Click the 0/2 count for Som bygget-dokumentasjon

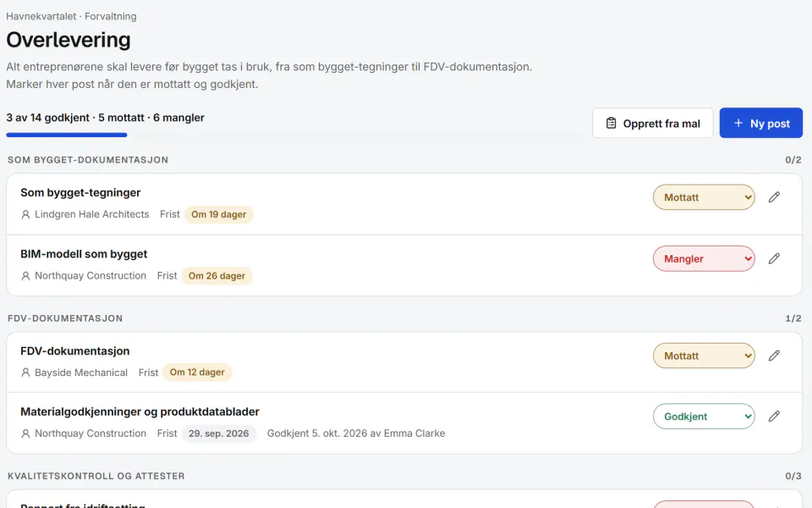pos(793,160)
